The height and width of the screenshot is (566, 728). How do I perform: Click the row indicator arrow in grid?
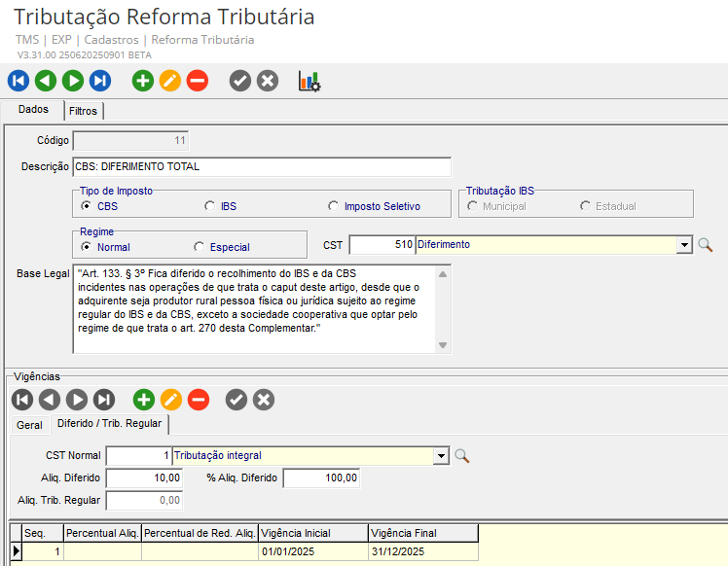[x=17, y=551]
